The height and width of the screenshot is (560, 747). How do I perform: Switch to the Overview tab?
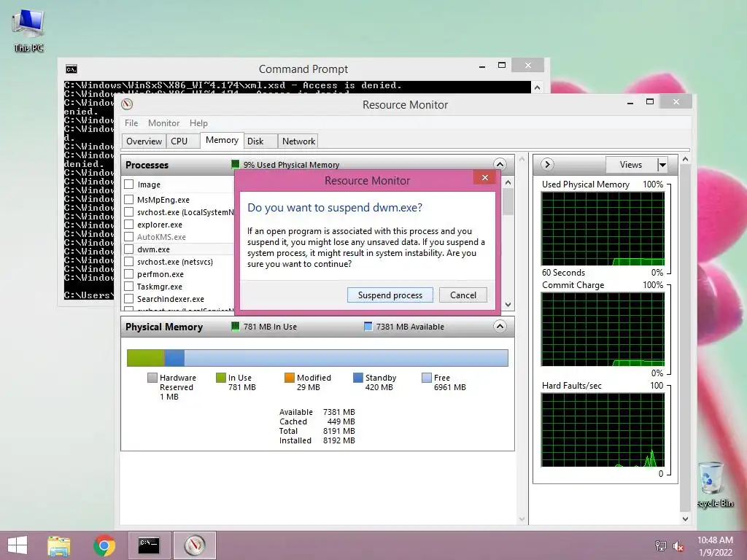point(144,141)
